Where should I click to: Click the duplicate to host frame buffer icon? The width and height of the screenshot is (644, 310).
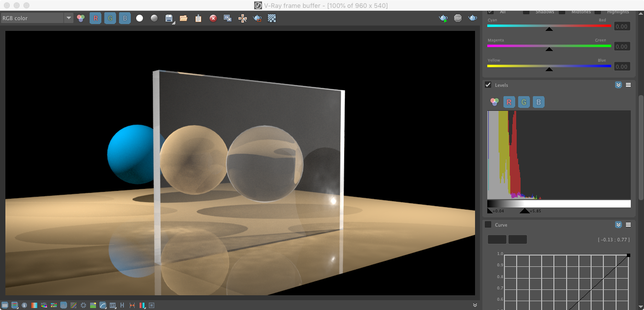pos(228,18)
